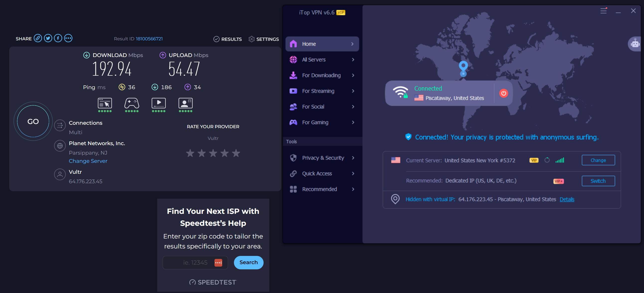Image resolution: width=644 pixels, height=293 pixels.
Task: Click the Current Server name text
Action: coord(480,160)
